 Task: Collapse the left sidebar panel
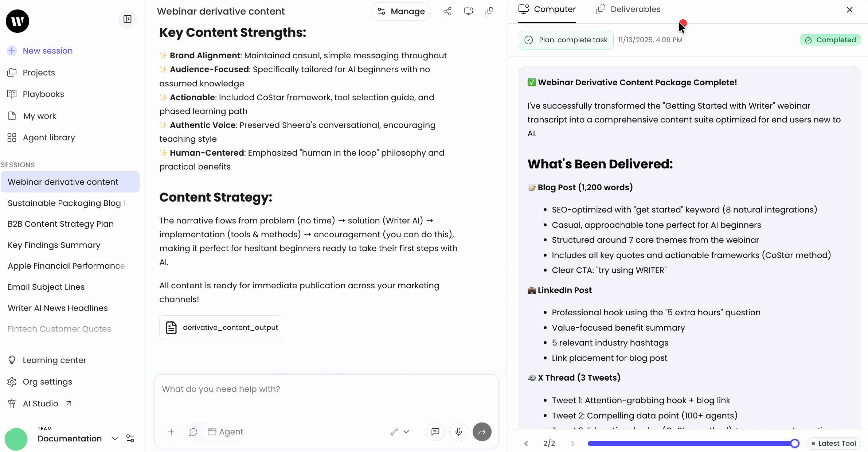[x=127, y=19]
